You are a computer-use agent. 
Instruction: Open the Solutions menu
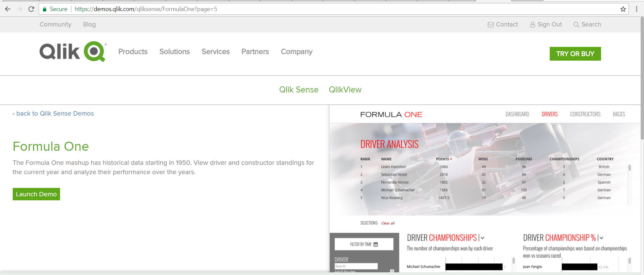(x=174, y=52)
